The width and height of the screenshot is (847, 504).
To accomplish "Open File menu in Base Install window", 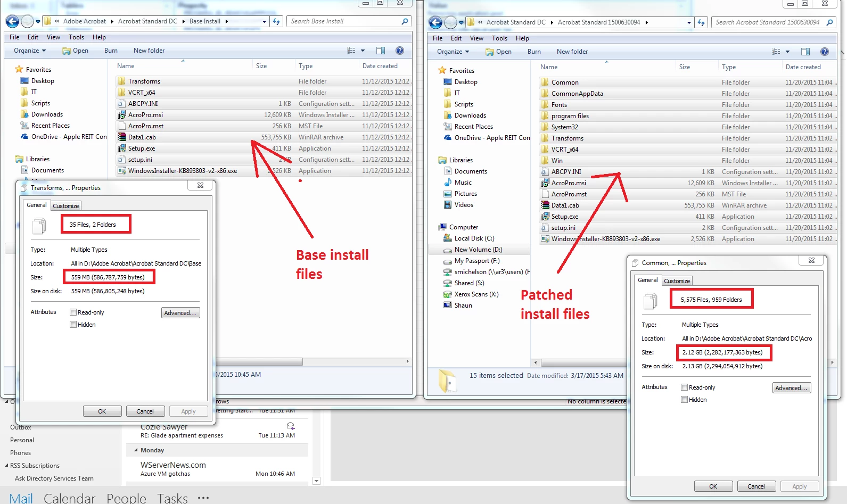I will 14,37.
